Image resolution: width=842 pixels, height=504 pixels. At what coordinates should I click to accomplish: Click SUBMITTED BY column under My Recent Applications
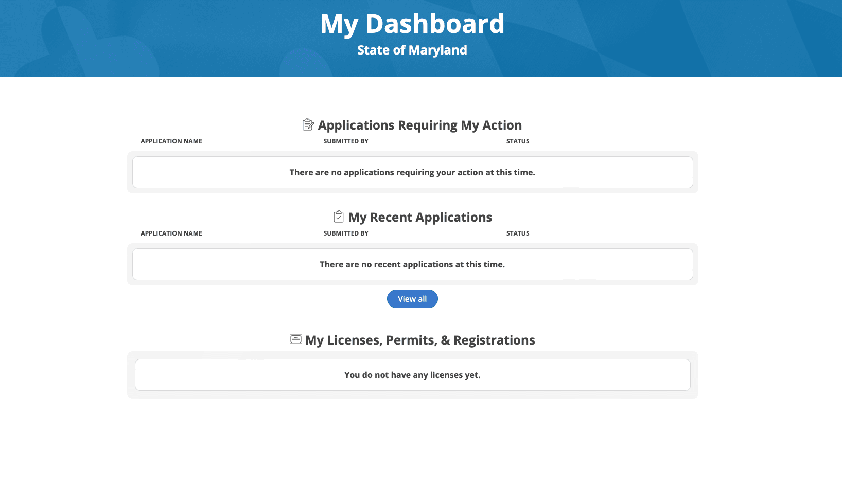346,233
